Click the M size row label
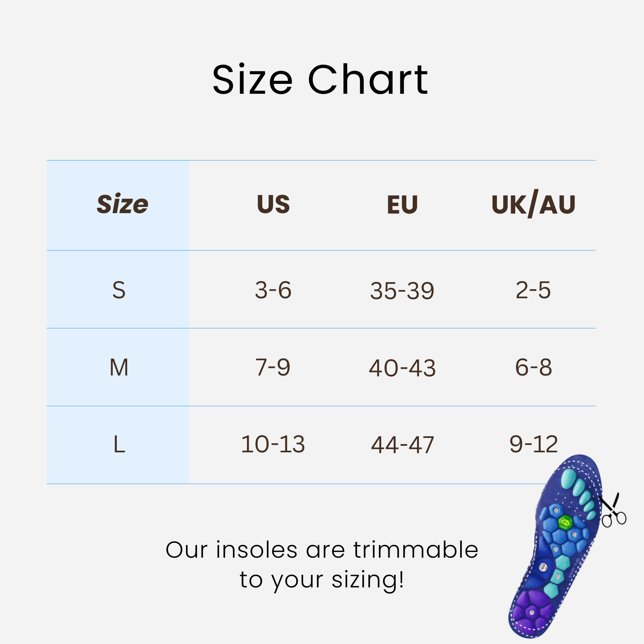This screenshot has width=644, height=644. [119, 367]
